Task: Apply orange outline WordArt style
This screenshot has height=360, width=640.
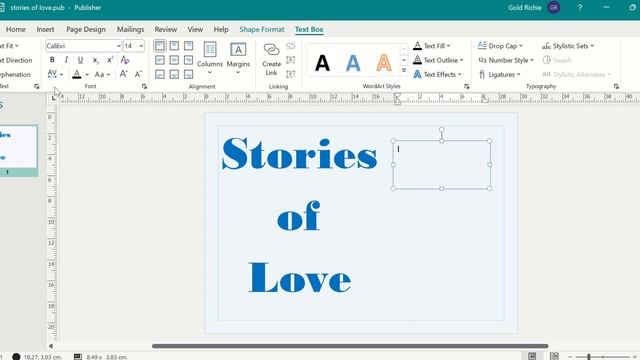Action: point(384,63)
